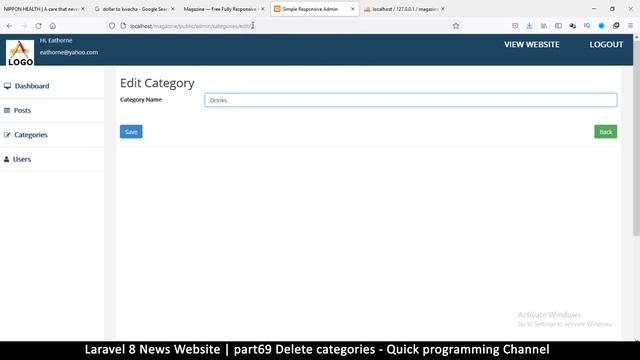Click the eathorne@yahoo.com email text
The image size is (640, 360).
pyautogui.click(x=69, y=52)
